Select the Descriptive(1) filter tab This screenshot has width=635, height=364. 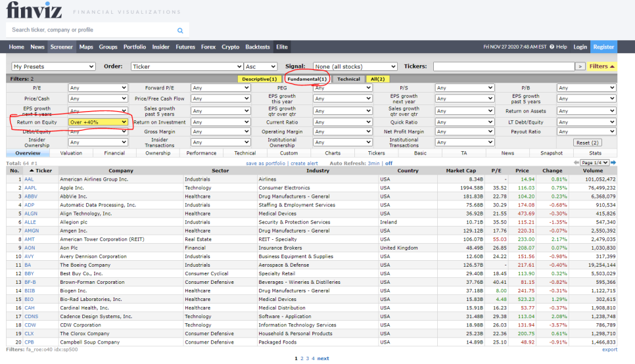(x=259, y=79)
